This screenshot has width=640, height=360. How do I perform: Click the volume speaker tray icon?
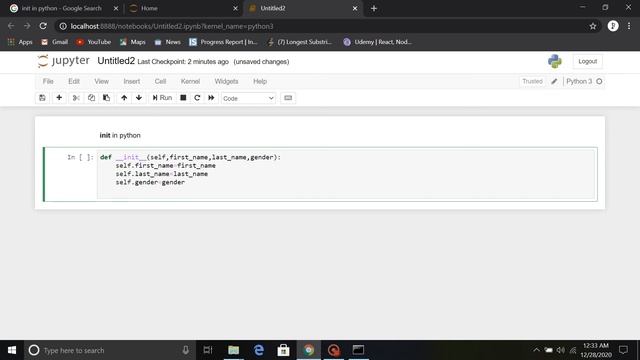[x=561, y=350]
